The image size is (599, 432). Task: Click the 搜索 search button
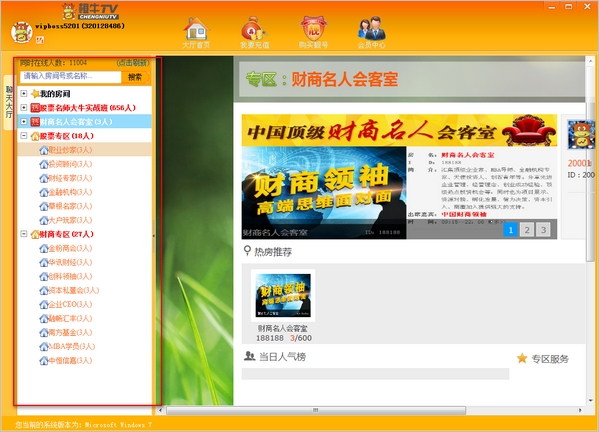(x=135, y=77)
